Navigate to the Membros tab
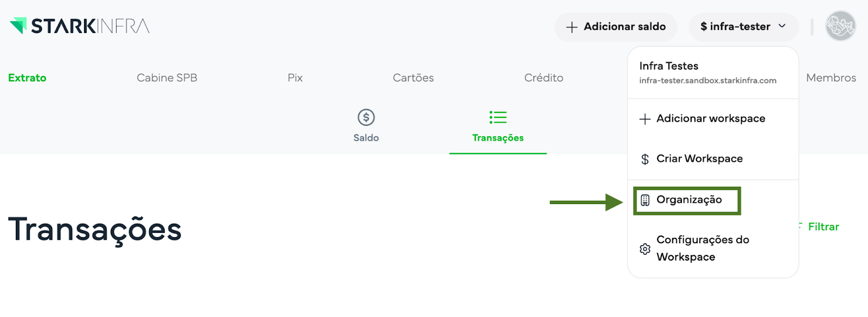The width and height of the screenshot is (868, 317). (831, 78)
